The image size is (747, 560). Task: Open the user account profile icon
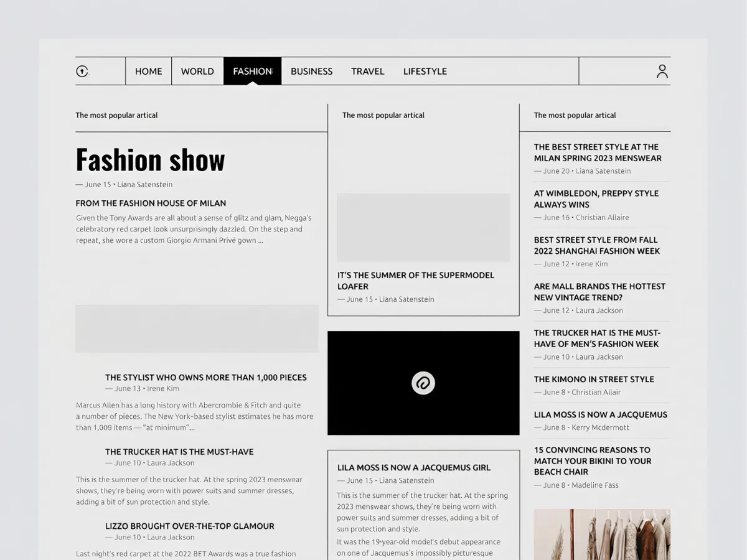coord(662,71)
